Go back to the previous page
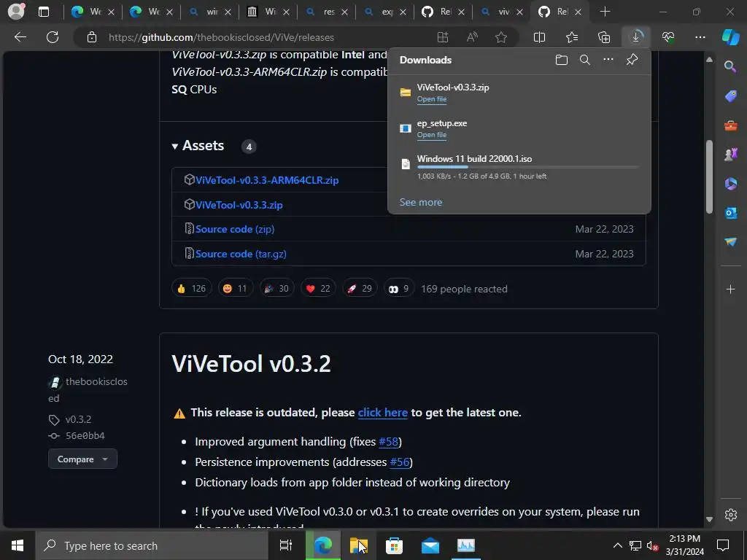Screen dimensions: 747x560 coord(20,37)
